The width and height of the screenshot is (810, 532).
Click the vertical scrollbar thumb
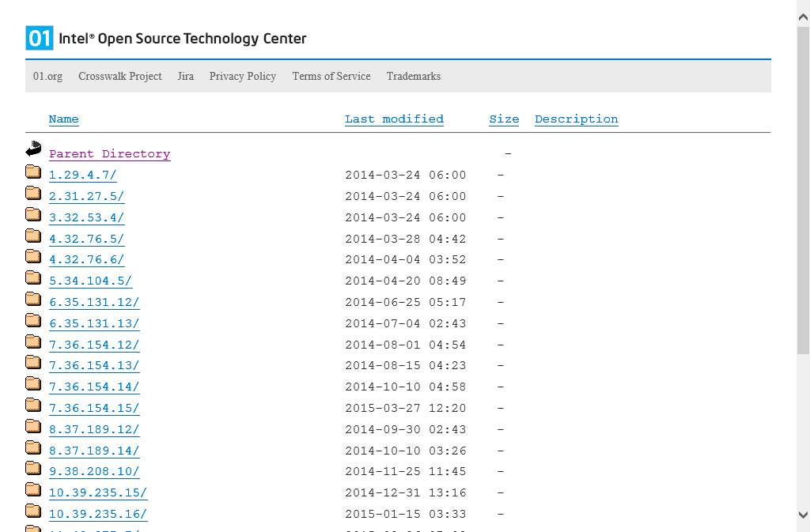click(804, 191)
